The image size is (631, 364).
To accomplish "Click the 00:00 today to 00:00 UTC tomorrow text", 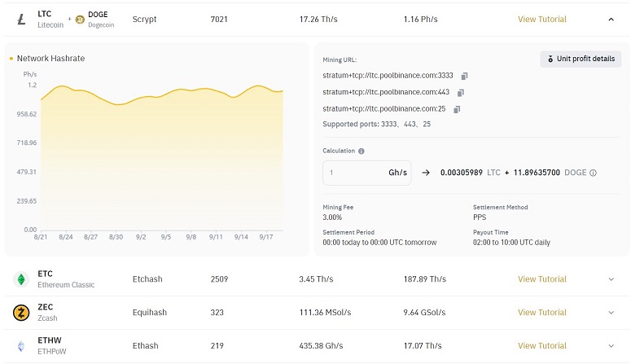I will pyautogui.click(x=379, y=243).
